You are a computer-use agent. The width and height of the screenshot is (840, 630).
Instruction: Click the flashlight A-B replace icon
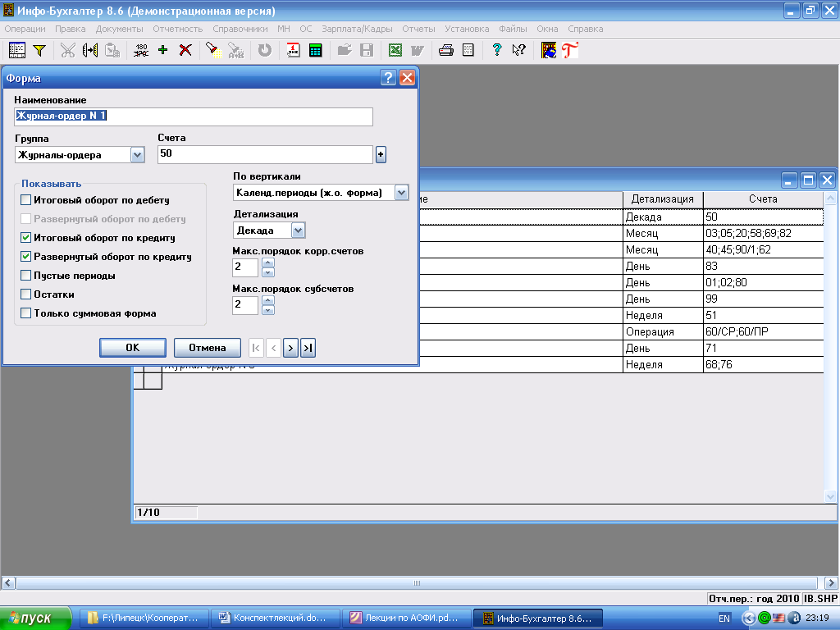point(235,50)
